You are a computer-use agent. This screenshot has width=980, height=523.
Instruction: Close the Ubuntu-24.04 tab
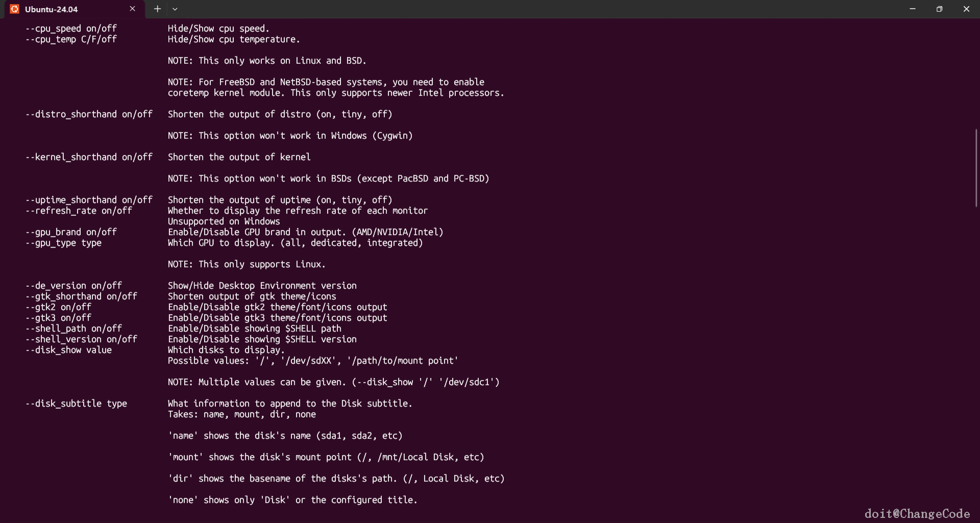[x=132, y=9]
